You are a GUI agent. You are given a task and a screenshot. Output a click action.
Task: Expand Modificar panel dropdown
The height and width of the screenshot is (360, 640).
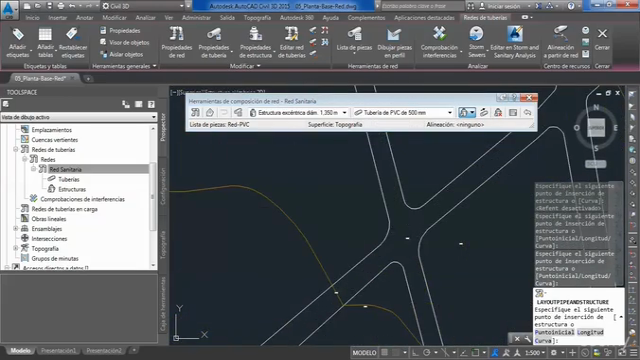[245, 66]
